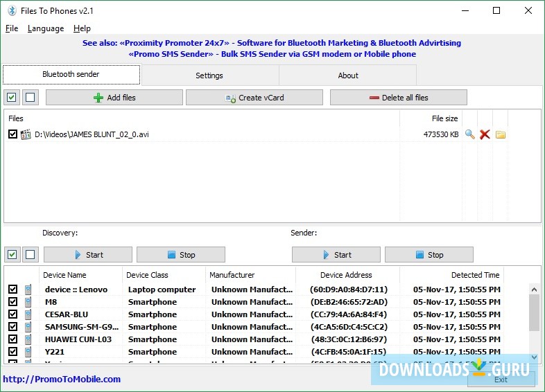Sort by the Detected Time column header
The height and width of the screenshot is (392, 545).
pos(452,275)
